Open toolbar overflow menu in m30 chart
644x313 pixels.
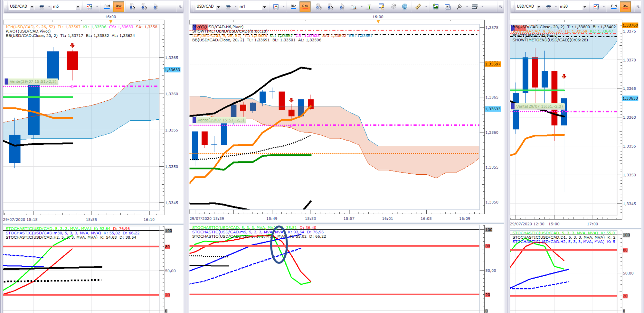[638, 6]
